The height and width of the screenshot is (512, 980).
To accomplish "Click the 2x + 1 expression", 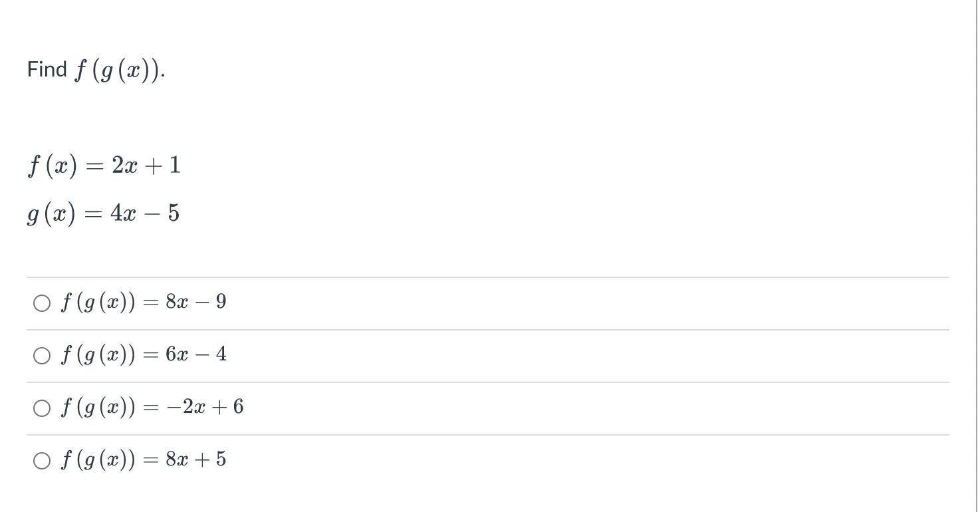I will pyautogui.click(x=146, y=166).
